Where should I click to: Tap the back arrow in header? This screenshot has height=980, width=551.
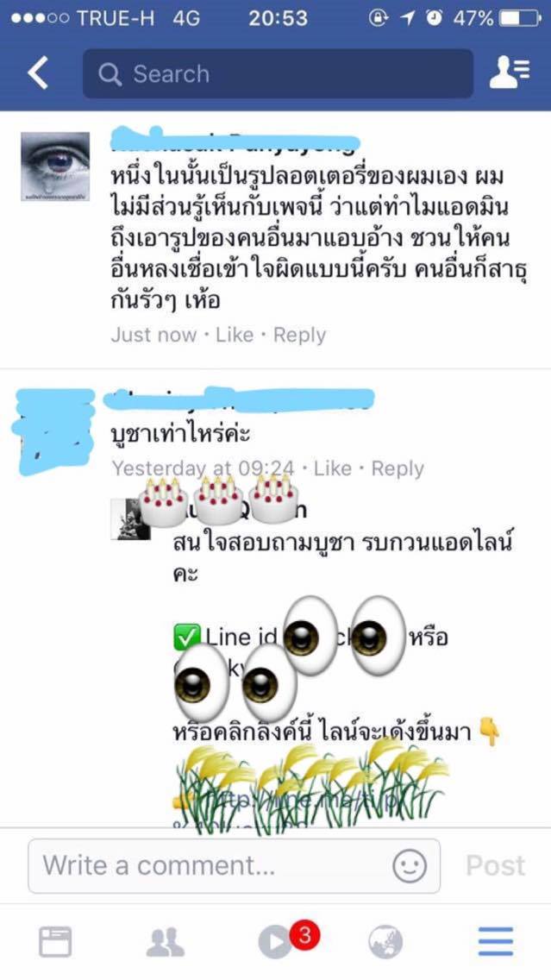tap(37, 73)
